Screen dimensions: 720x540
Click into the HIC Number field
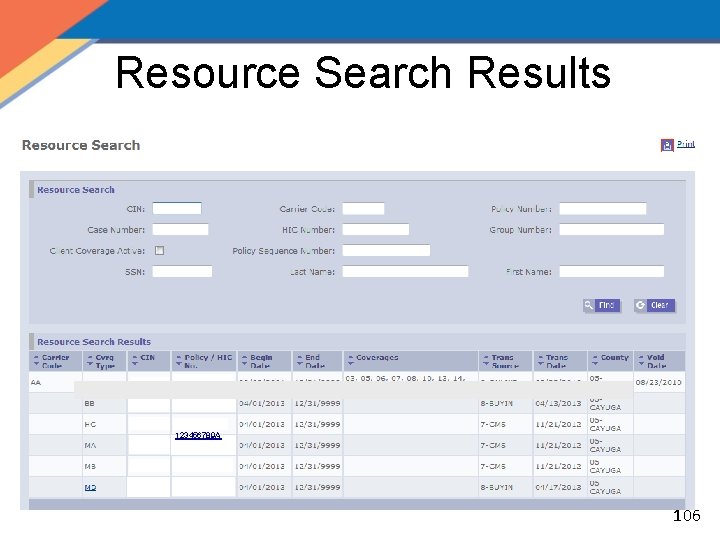click(376, 230)
